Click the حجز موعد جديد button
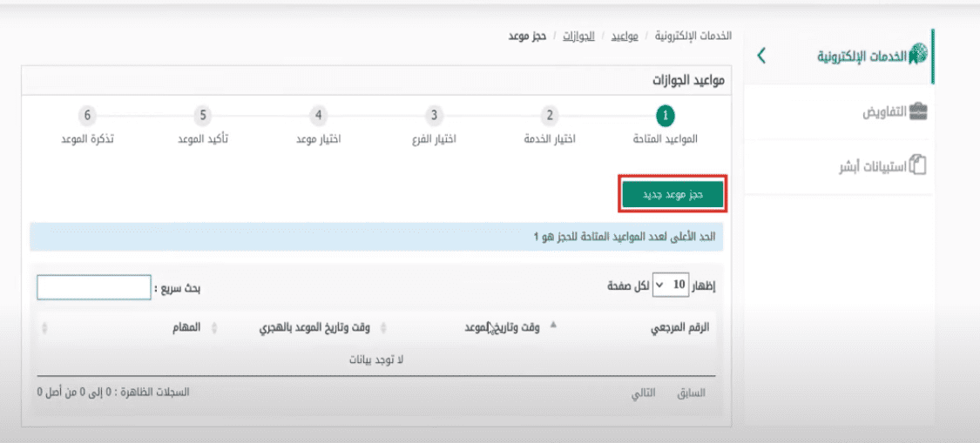980x443 pixels. click(672, 194)
